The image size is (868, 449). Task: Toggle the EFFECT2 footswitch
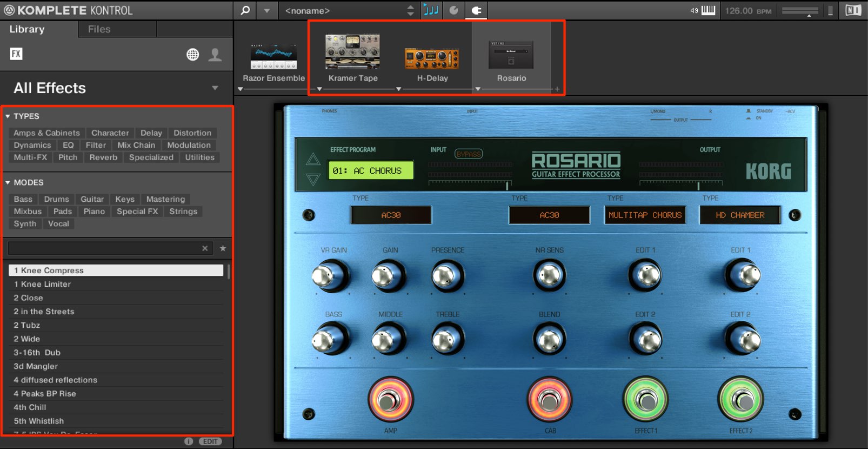(x=740, y=400)
